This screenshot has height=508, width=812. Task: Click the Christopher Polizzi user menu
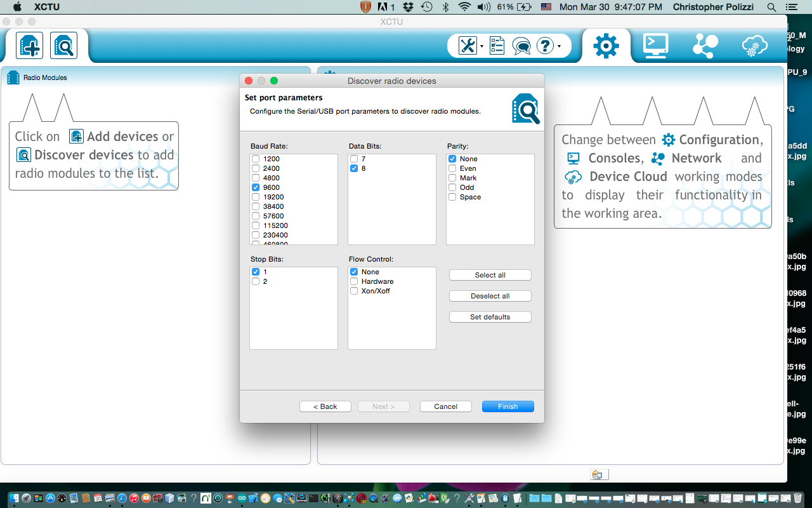(x=713, y=7)
